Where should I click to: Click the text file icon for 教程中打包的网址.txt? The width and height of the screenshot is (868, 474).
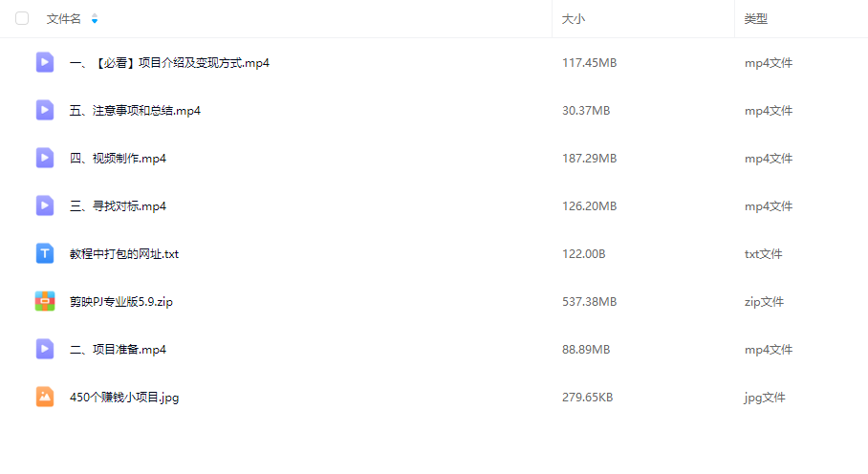45,254
